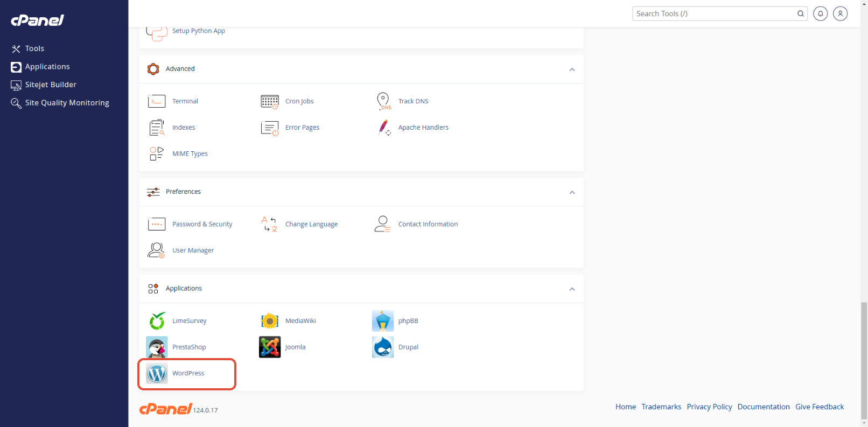The image size is (868, 427).
Task: Click the Track DNS link
Action: (414, 101)
